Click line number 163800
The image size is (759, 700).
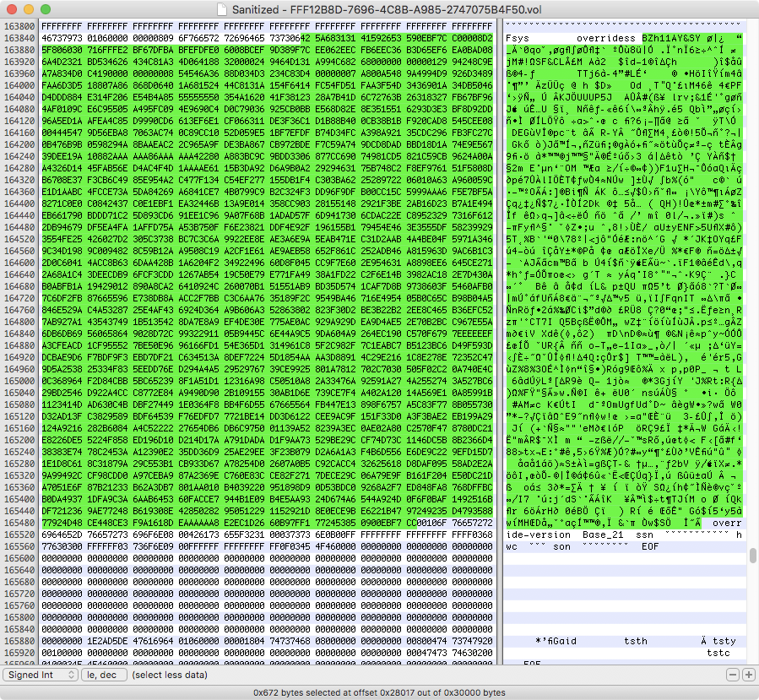pos(19,27)
